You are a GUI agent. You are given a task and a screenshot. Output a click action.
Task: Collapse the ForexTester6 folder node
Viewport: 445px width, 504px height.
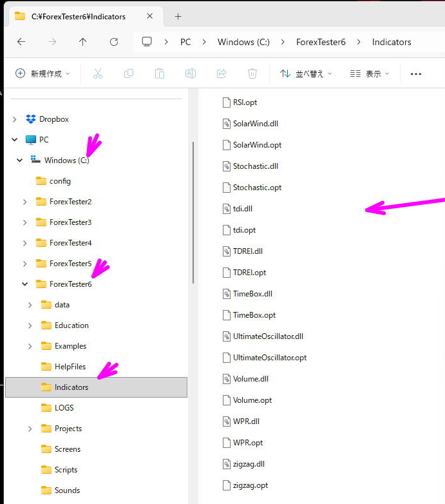24,284
